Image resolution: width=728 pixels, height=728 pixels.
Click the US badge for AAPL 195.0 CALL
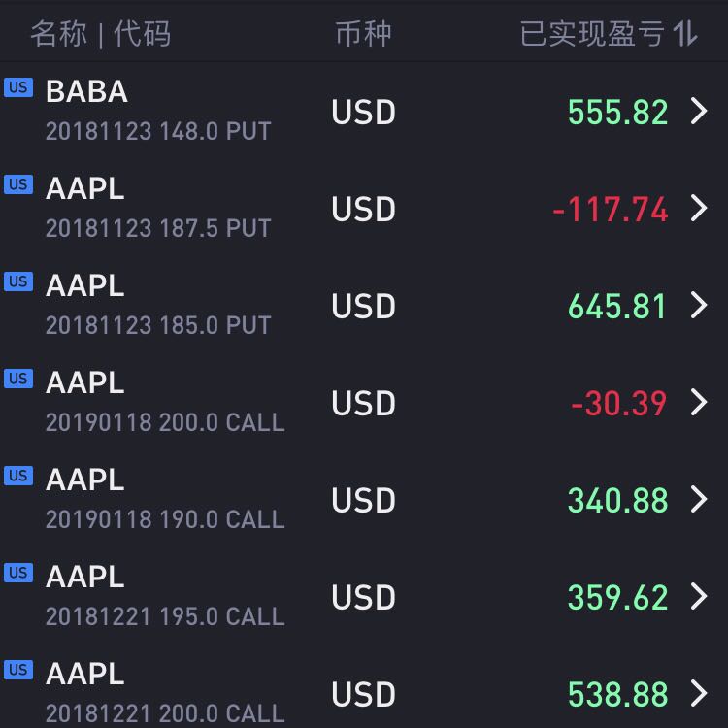click(x=18, y=573)
